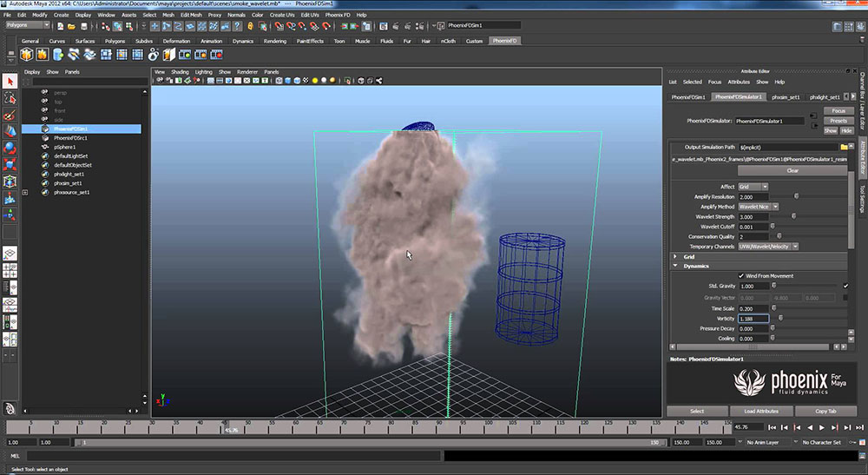Choose the Lasso select tool
Image resolution: width=868 pixels, height=475 pixels.
pos(10,98)
